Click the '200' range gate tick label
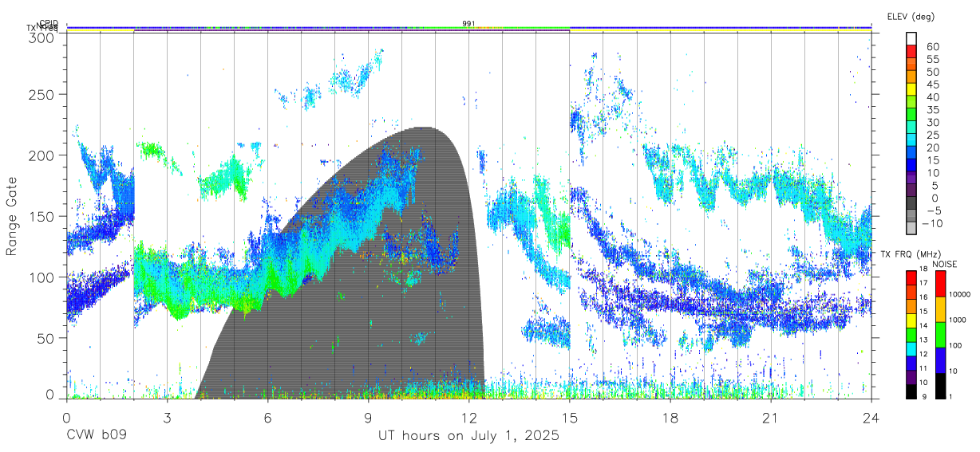 (x=41, y=155)
